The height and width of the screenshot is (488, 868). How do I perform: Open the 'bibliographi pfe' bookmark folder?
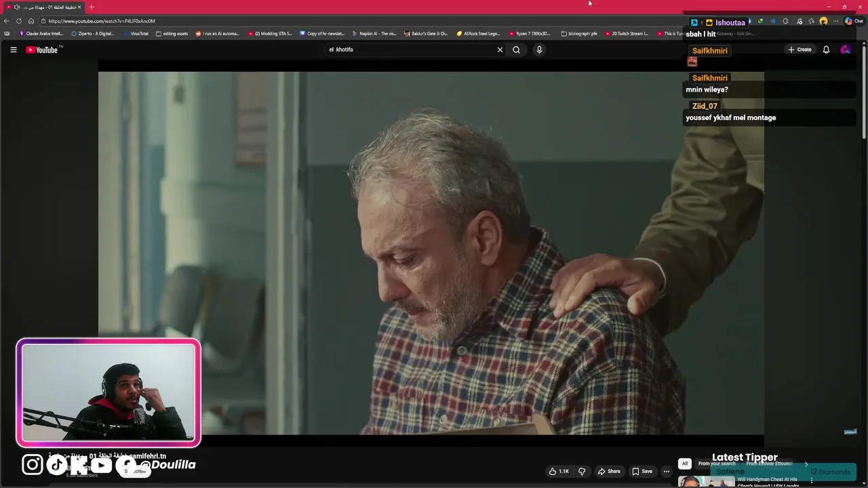click(x=580, y=33)
